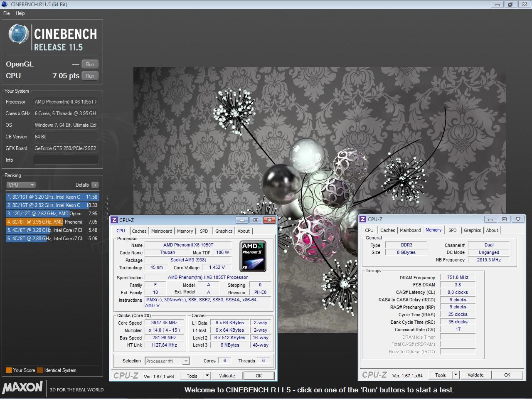Switch to About tab in left CPU-Z window
532x399 pixels.
[244, 231]
